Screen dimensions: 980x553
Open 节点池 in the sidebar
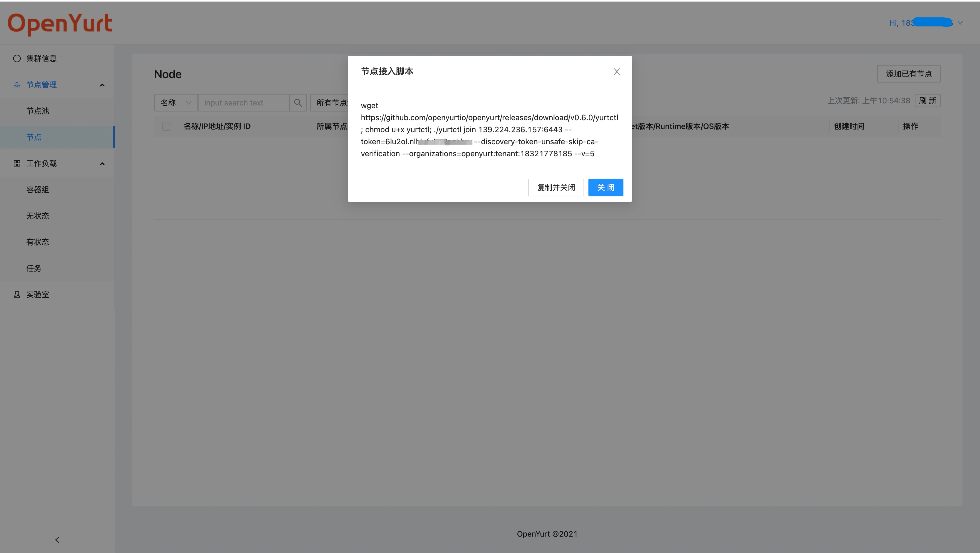[57, 111]
